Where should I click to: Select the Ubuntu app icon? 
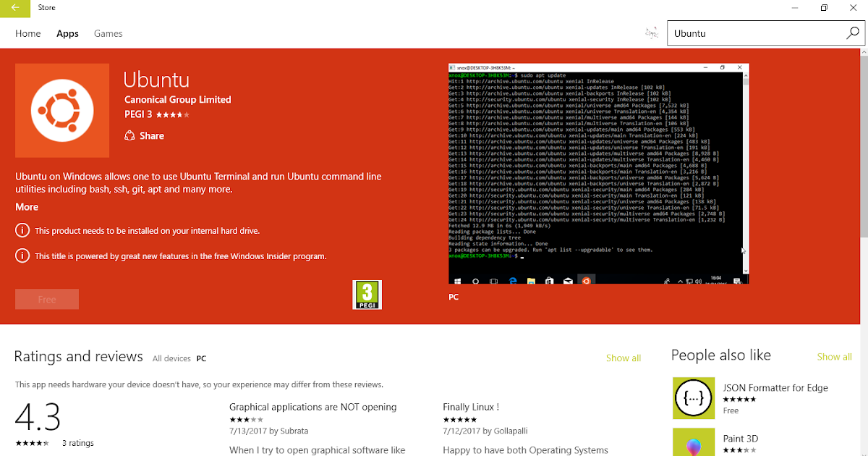tap(61, 110)
